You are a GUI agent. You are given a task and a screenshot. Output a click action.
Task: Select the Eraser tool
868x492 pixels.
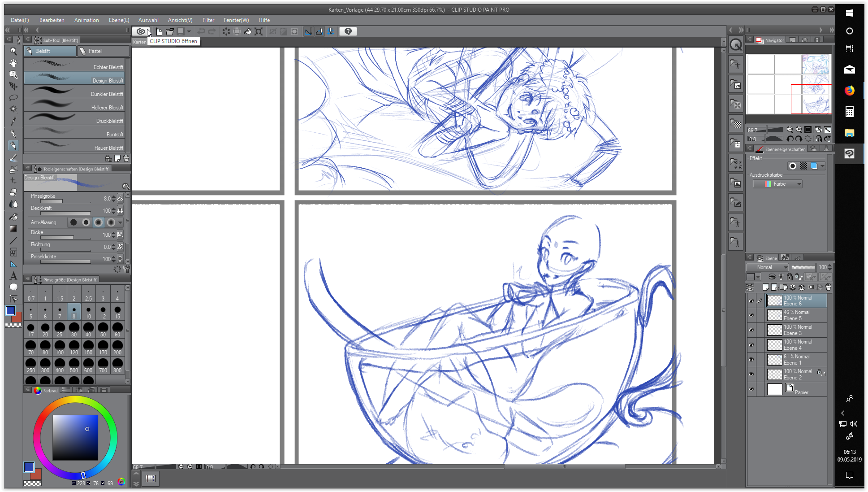(x=13, y=192)
